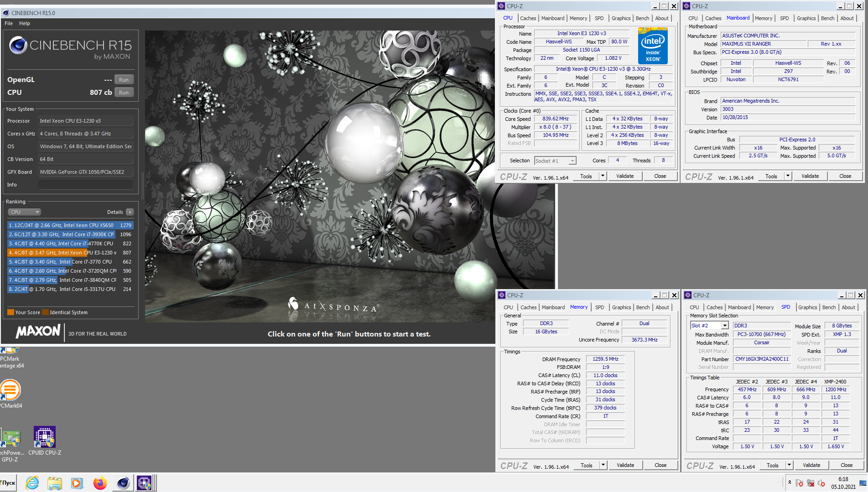This screenshot has width=868, height=492.
Task: Click the XMP-2400 frequency value 1200 MHz
Action: [835, 389]
